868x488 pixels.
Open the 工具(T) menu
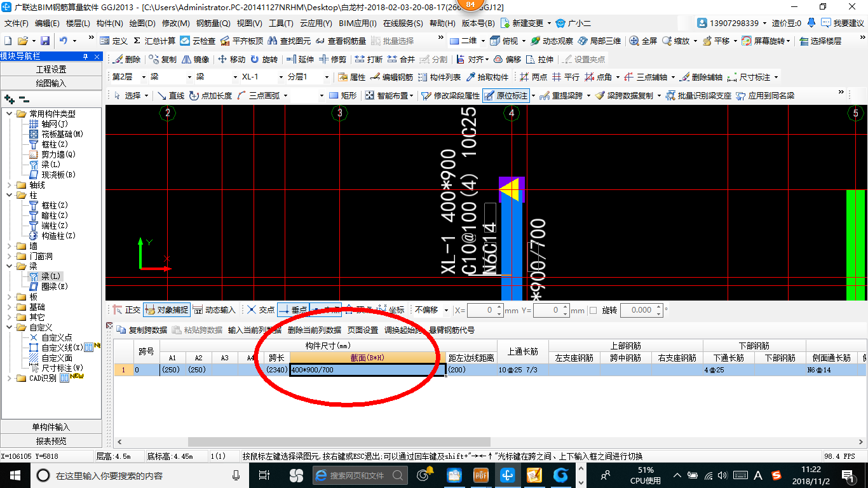coord(281,23)
